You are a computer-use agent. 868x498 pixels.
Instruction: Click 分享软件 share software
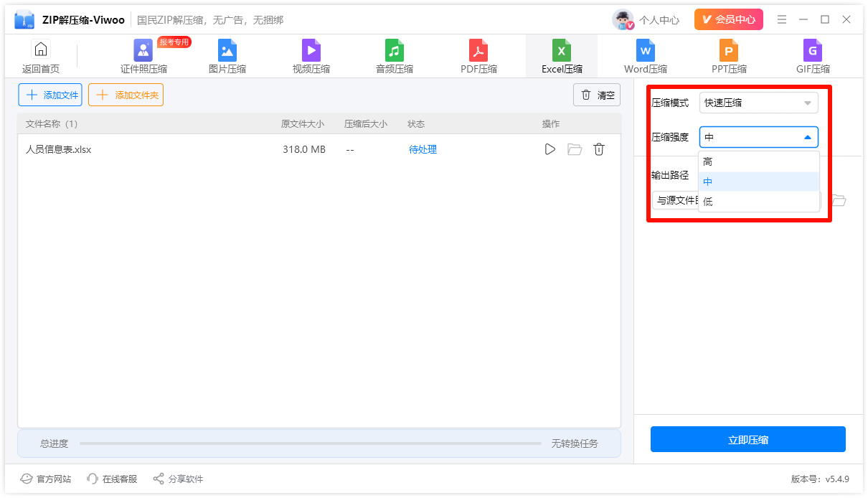[178, 479]
